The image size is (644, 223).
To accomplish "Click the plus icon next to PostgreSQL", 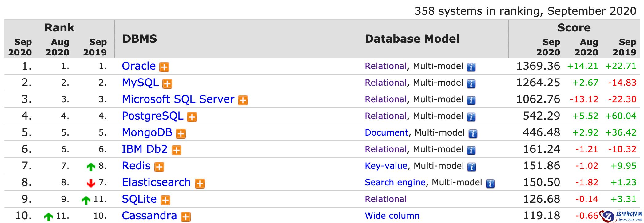I will [192, 117].
